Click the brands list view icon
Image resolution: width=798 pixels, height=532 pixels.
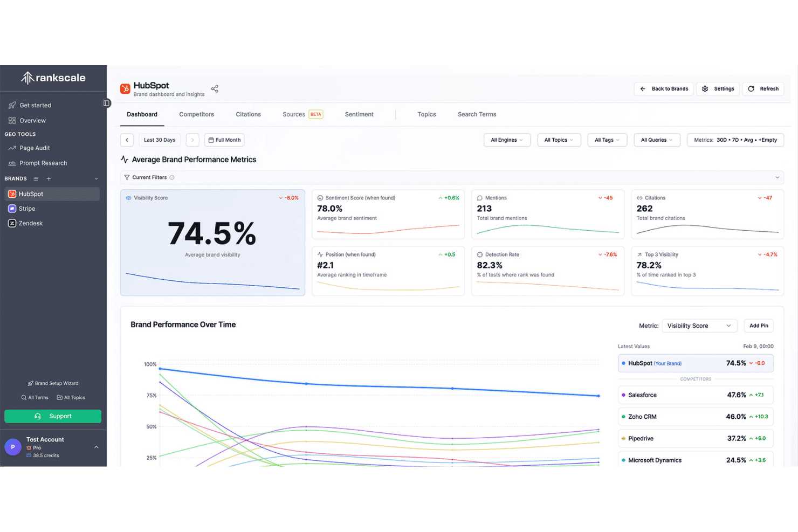coord(36,179)
